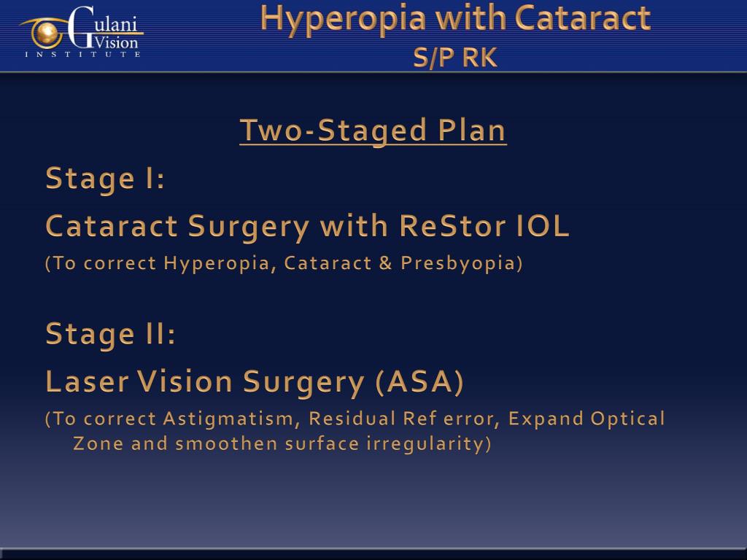Click the word 'Vision' in the logo
The width and height of the screenshot is (747, 560).
tap(116, 43)
